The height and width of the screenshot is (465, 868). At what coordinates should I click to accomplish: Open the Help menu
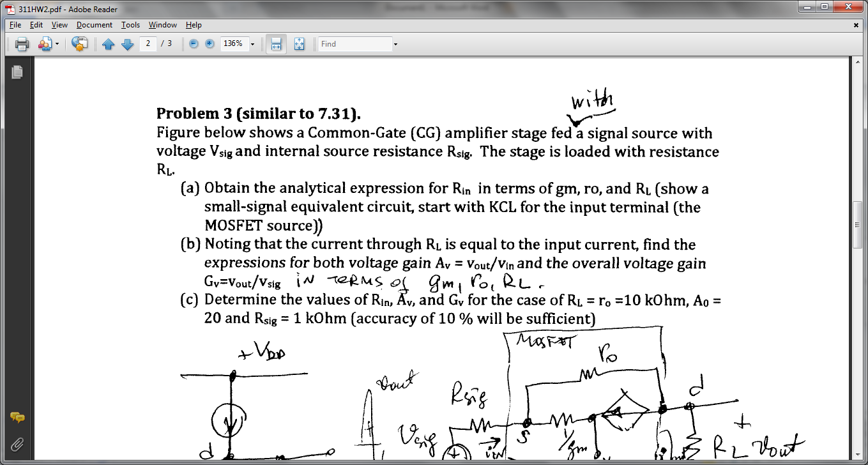point(194,25)
